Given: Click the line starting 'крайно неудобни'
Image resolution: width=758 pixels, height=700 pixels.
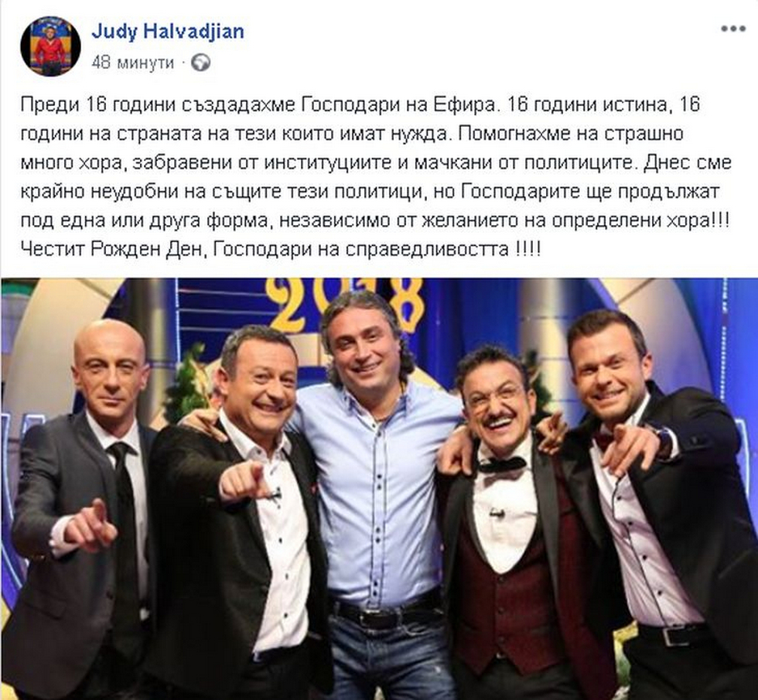Looking at the screenshot, I should (370, 192).
